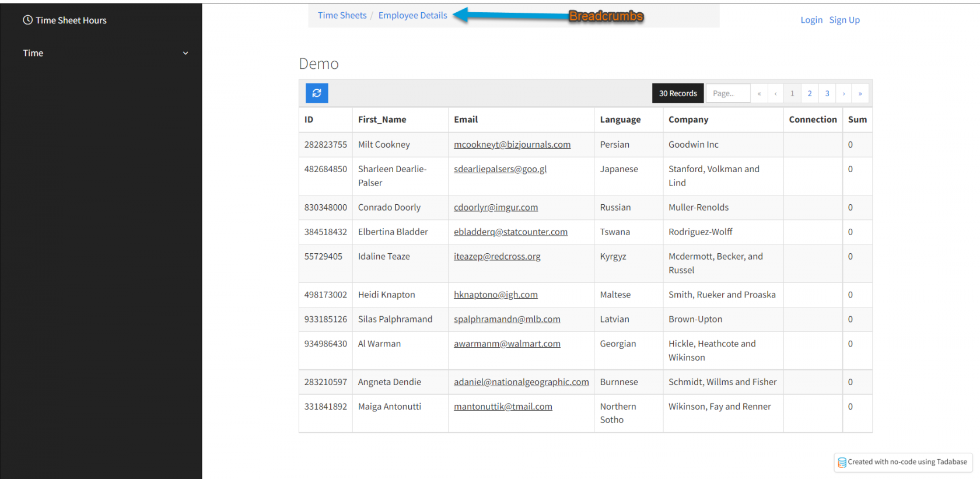Select the name Idaline Teaze
980x479 pixels.
pyautogui.click(x=384, y=257)
